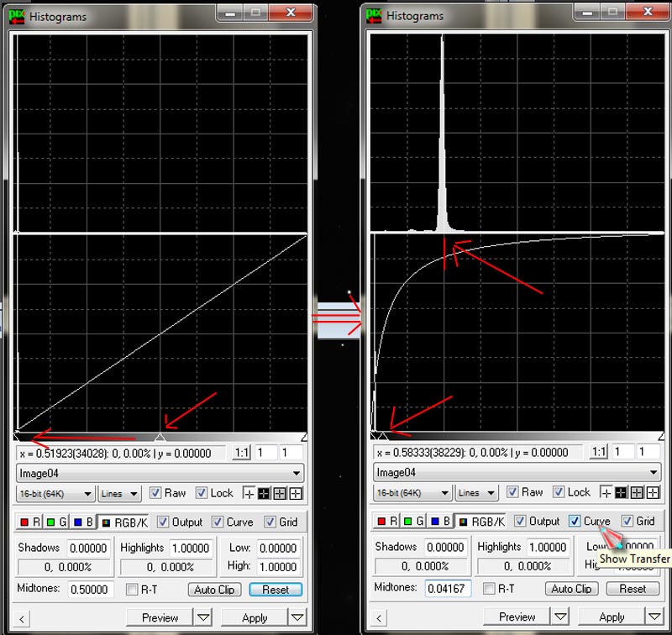Click the black-filled crosshair icon in left Histograms window
This screenshot has height=635, width=672.
265,493
